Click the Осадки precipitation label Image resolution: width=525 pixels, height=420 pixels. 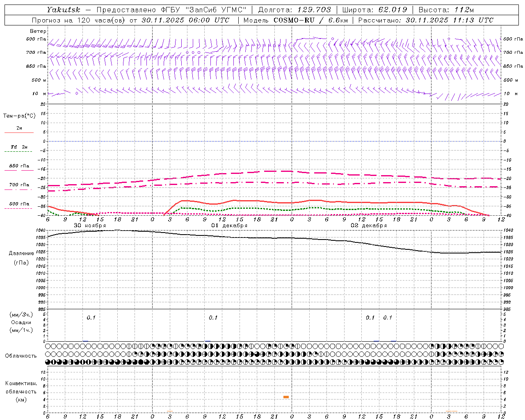[x=21, y=322]
